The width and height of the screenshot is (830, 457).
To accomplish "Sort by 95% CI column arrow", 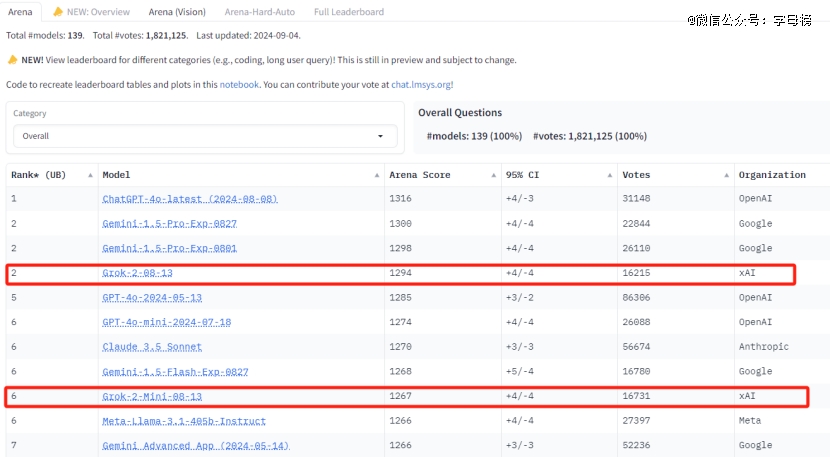I will click(609, 175).
